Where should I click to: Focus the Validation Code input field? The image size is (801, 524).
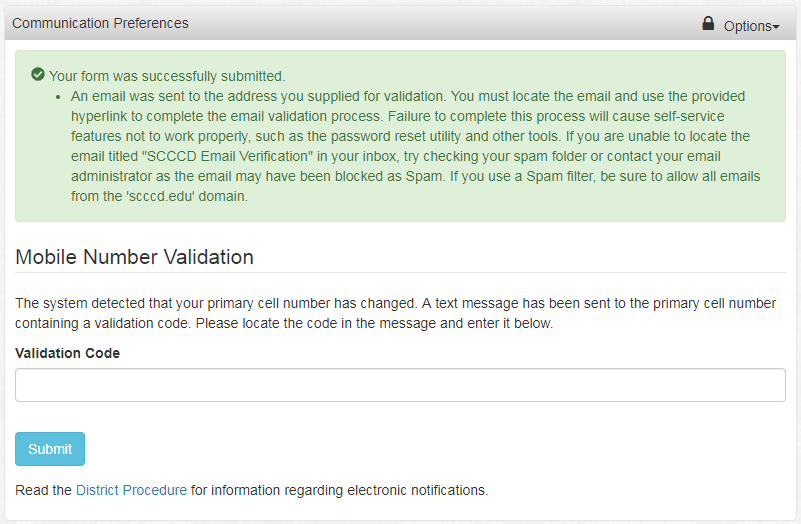coord(400,385)
